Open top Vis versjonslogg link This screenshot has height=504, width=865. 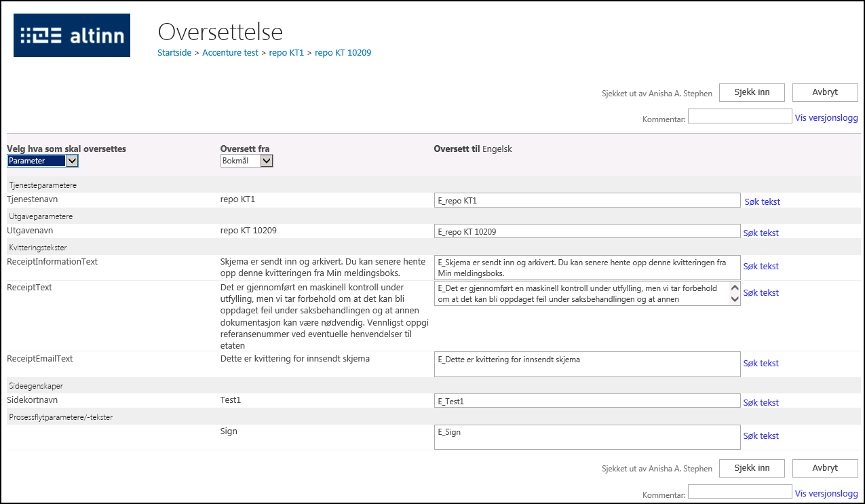pos(826,117)
